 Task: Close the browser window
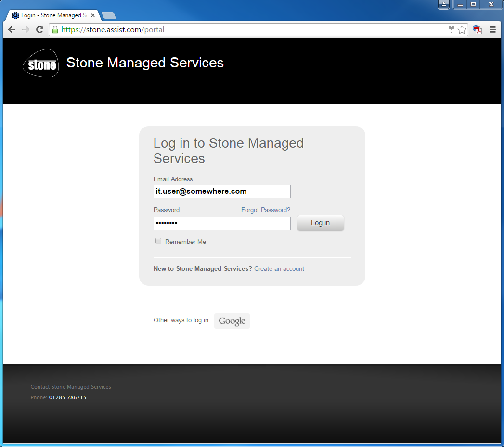coord(491,4)
